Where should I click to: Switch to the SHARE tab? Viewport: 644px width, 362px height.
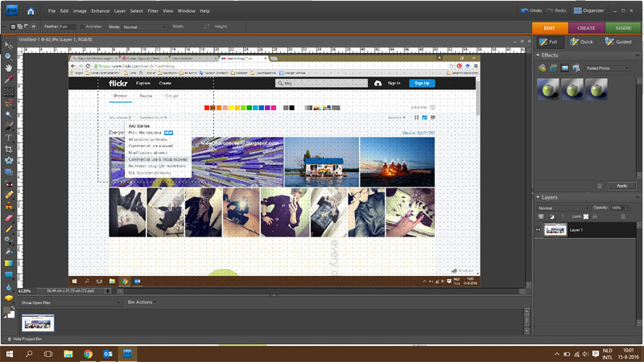tap(623, 28)
